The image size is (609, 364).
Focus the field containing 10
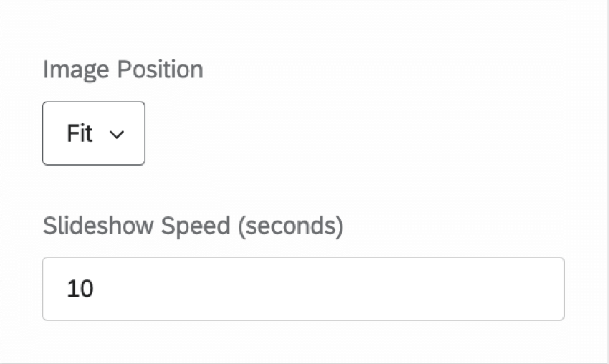303,289
